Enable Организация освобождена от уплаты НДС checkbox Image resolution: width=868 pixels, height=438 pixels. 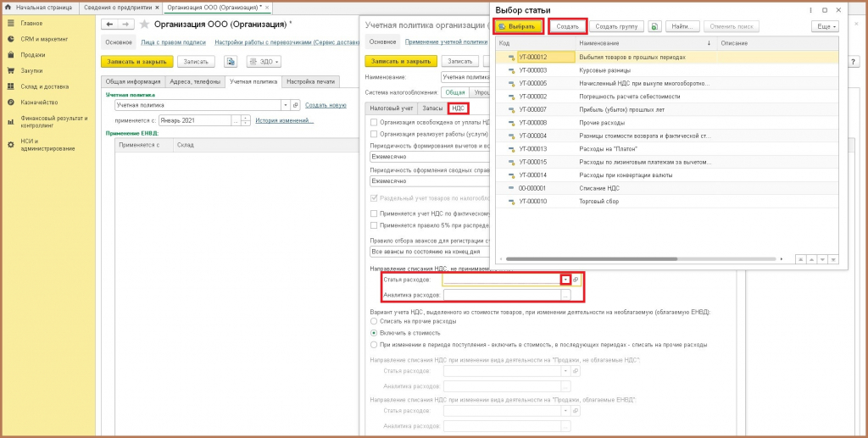pyautogui.click(x=374, y=123)
